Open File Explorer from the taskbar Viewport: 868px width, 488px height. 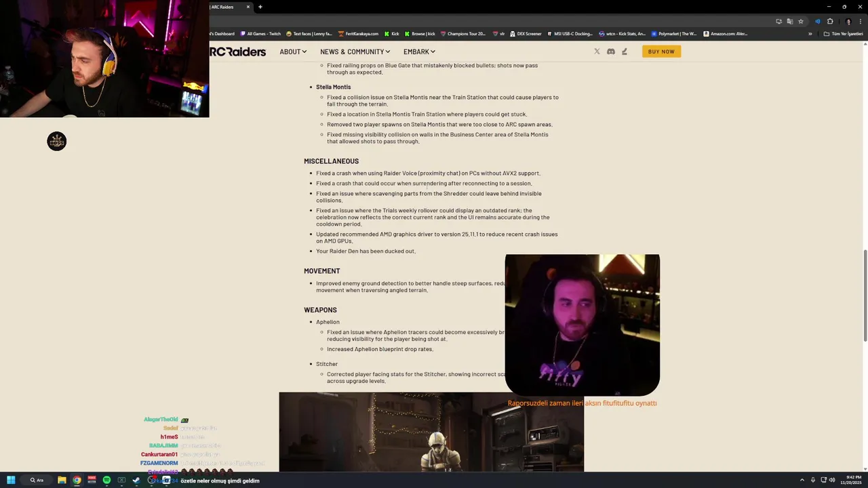(62, 480)
